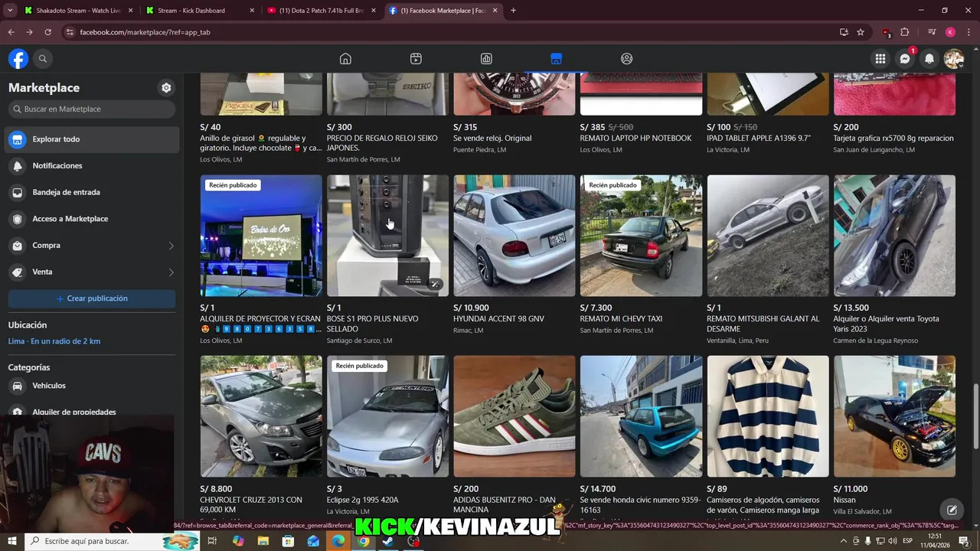
Task: Open Chrome three-dot menu
Action: [x=968, y=32]
